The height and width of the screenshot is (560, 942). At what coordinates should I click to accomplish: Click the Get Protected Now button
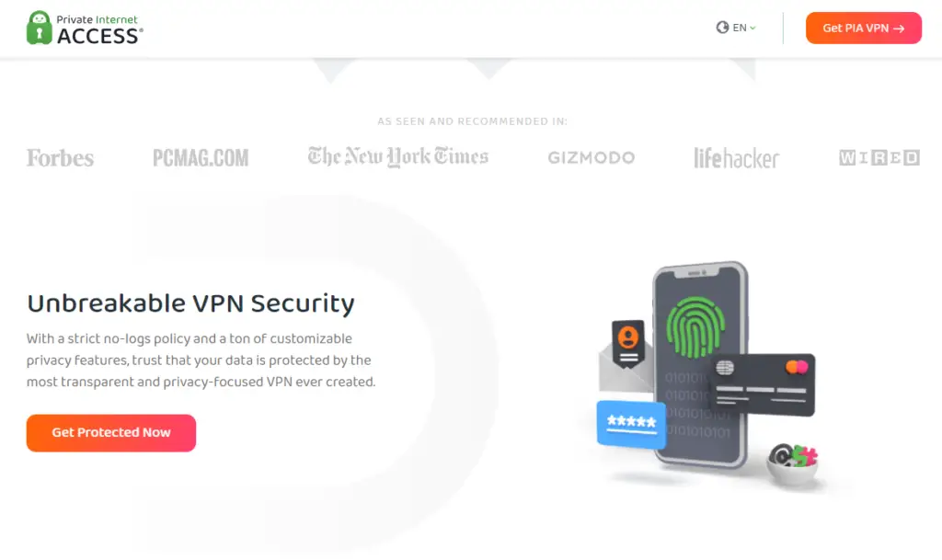coord(111,433)
